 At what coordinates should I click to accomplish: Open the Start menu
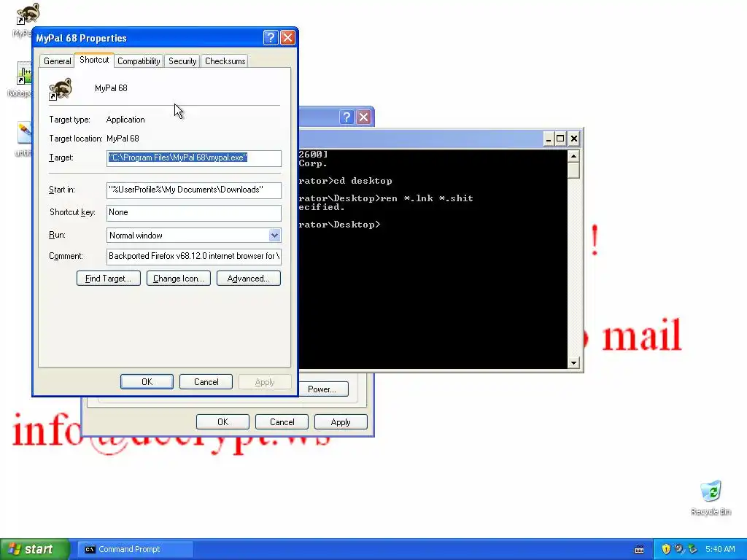(35, 549)
